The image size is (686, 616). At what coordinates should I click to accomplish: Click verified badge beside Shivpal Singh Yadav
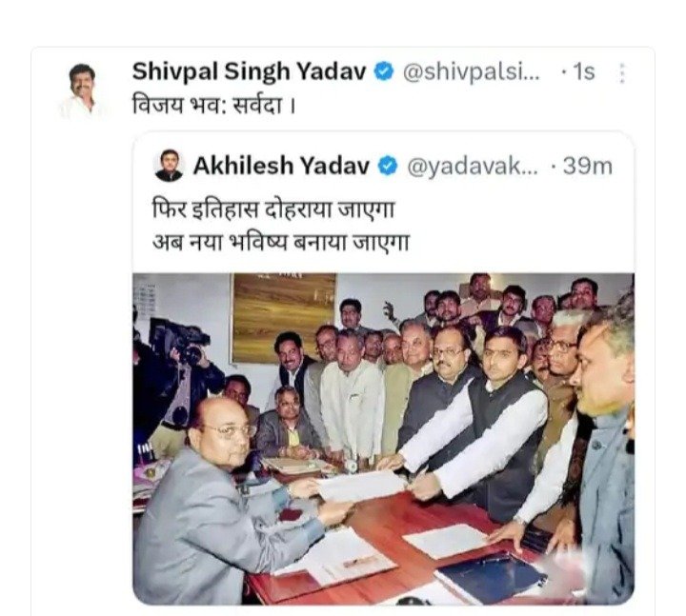tap(384, 71)
